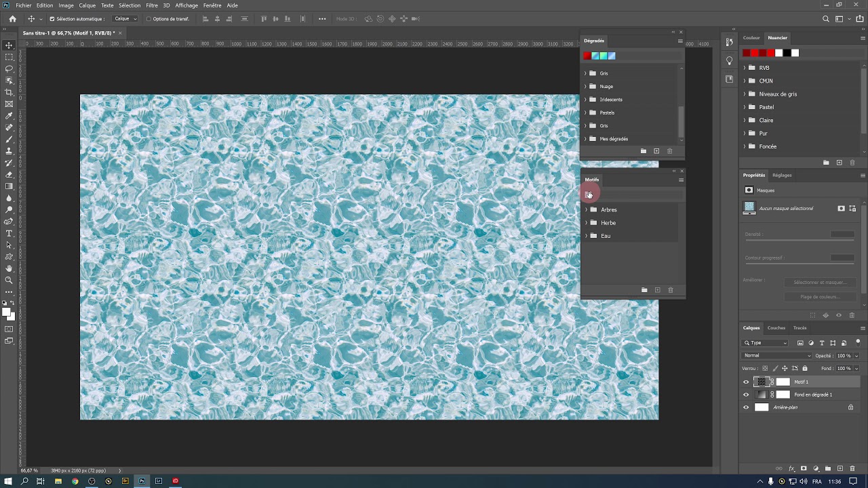The height and width of the screenshot is (488, 868).
Task: Expand the RVB swatch group
Action: tap(744, 68)
